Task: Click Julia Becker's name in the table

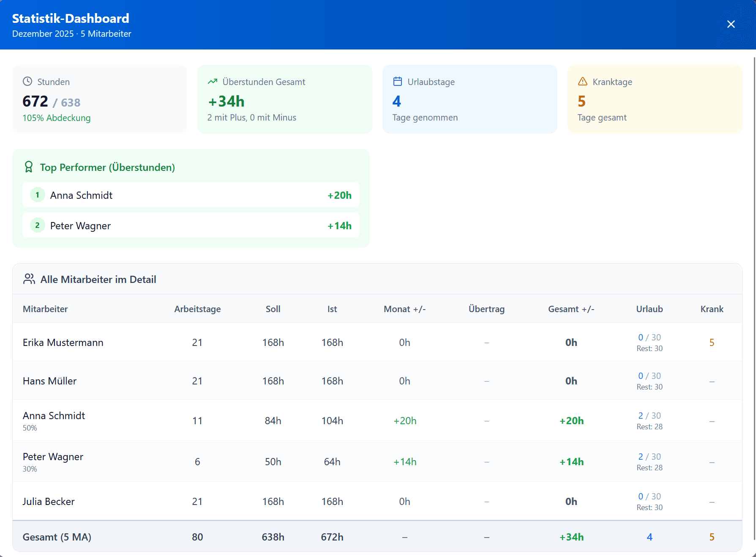Action: [x=49, y=502]
